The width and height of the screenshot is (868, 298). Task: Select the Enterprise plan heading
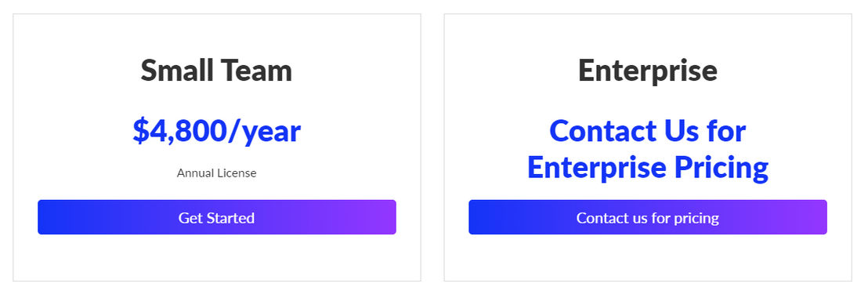click(648, 71)
